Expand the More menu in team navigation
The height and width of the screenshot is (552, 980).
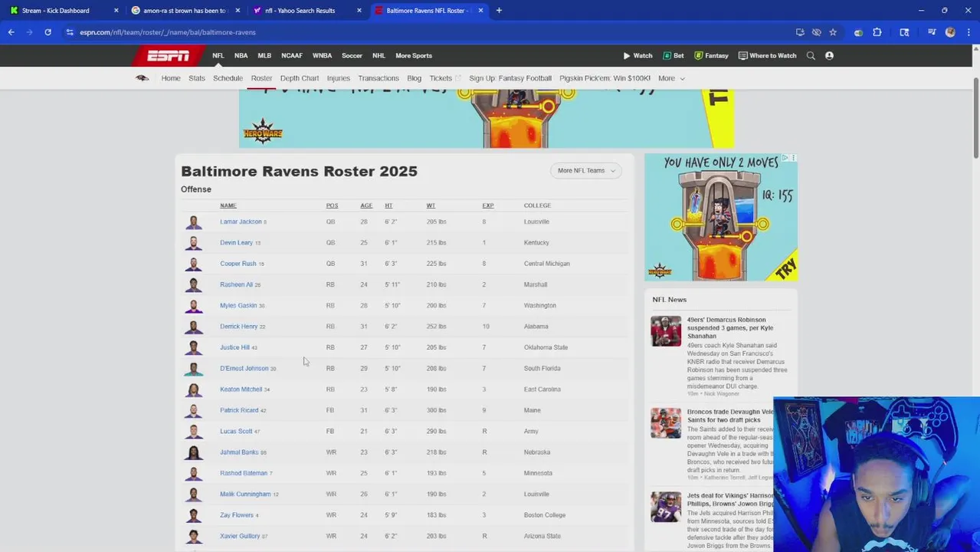[671, 78]
